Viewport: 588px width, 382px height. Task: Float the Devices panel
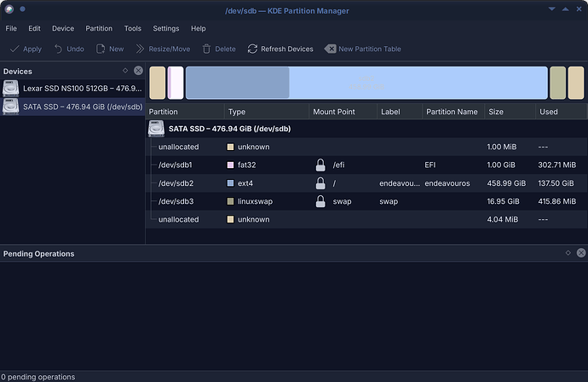pyautogui.click(x=125, y=71)
